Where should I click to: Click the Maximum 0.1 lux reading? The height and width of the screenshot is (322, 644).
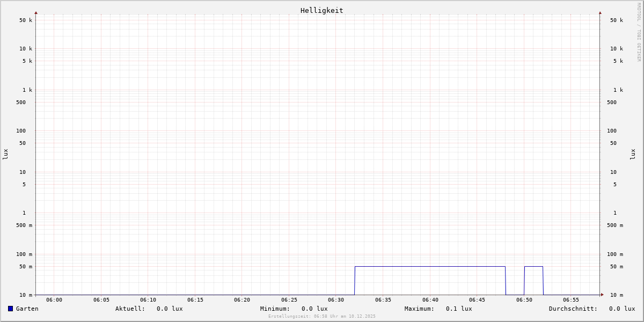pyautogui.click(x=459, y=309)
